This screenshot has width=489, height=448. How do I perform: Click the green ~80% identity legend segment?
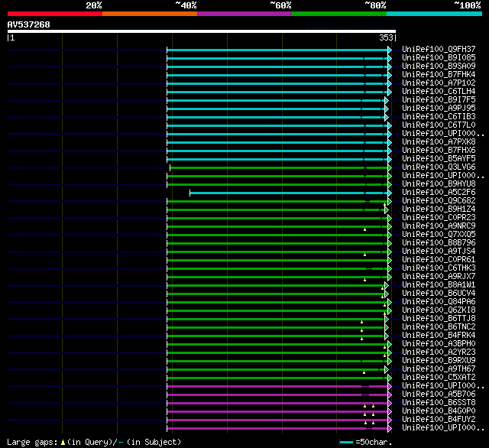click(x=339, y=14)
